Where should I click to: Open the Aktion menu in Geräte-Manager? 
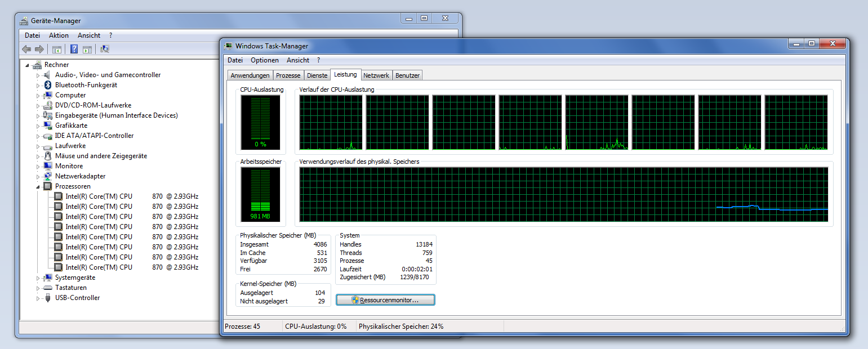click(x=59, y=35)
